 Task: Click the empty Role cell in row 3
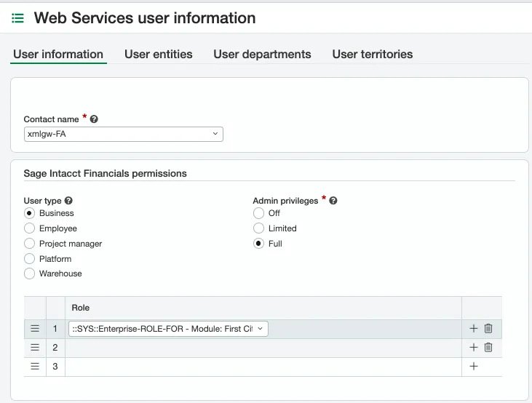click(263, 367)
